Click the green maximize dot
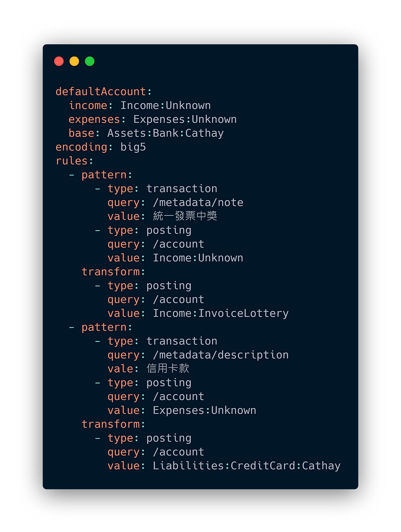401x532 pixels. pos(90,61)
